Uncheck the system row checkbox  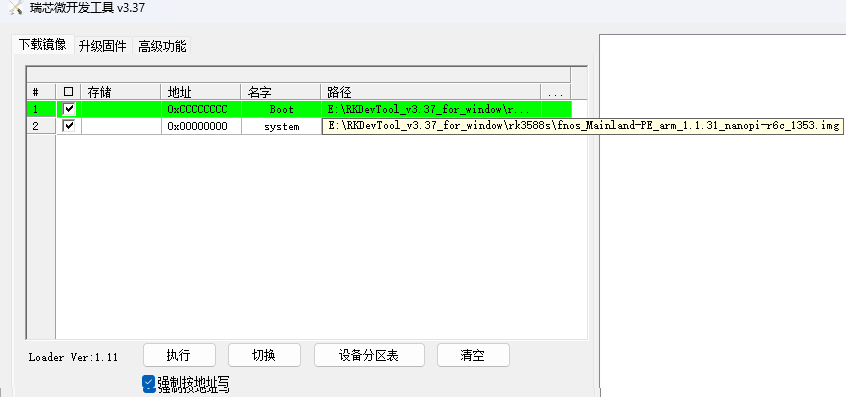69,126
